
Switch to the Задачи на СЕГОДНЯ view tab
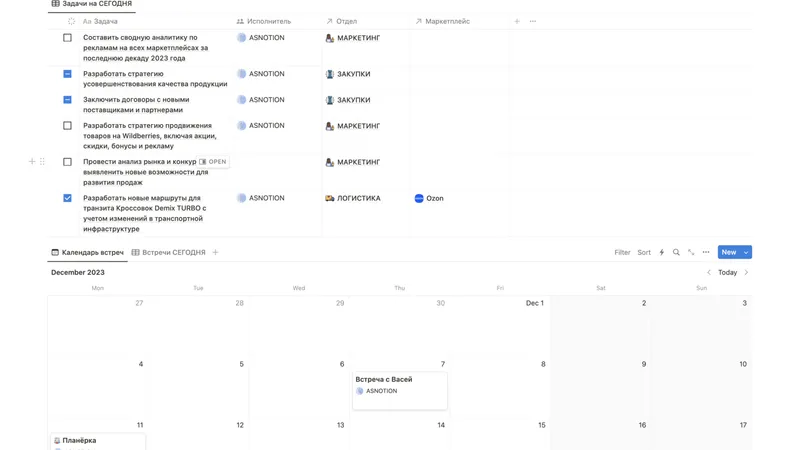click(x=92, y=4)
